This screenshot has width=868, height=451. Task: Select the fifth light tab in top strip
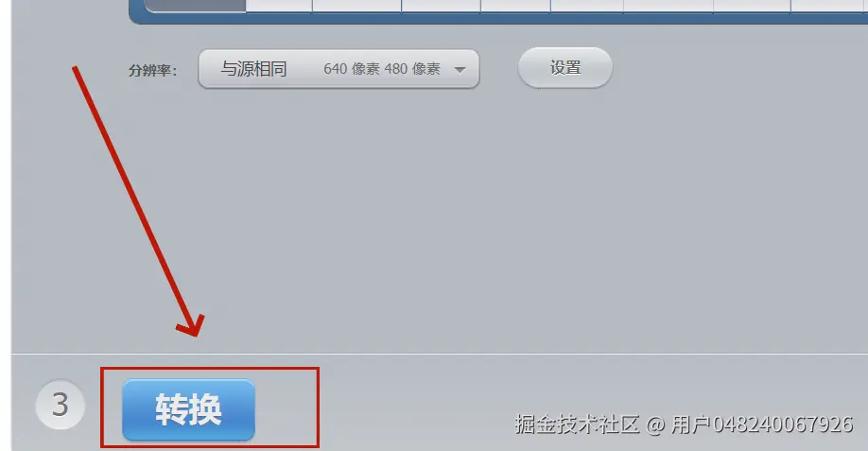click(x=587, y=6)
